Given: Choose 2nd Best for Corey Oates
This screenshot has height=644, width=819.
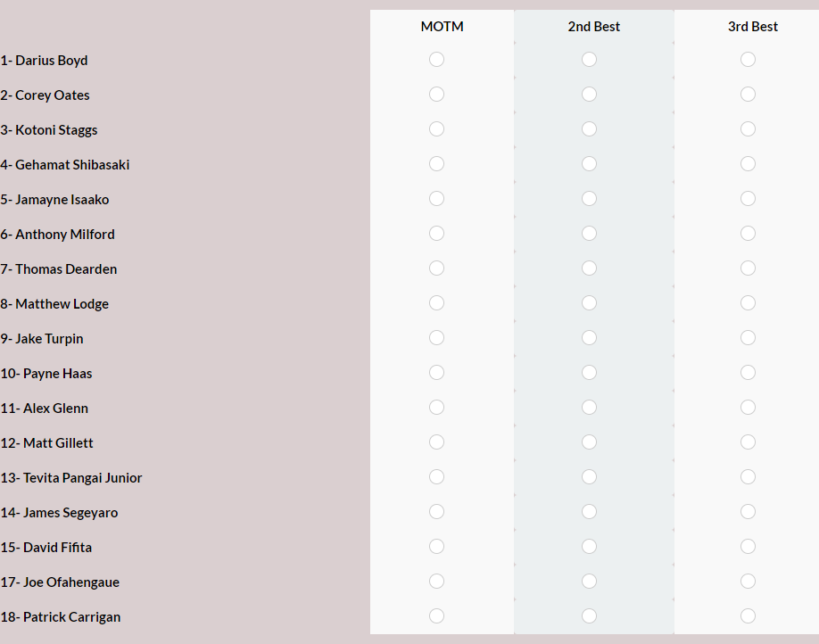Looking at the screenshot, I should click(x=589, y=95).
